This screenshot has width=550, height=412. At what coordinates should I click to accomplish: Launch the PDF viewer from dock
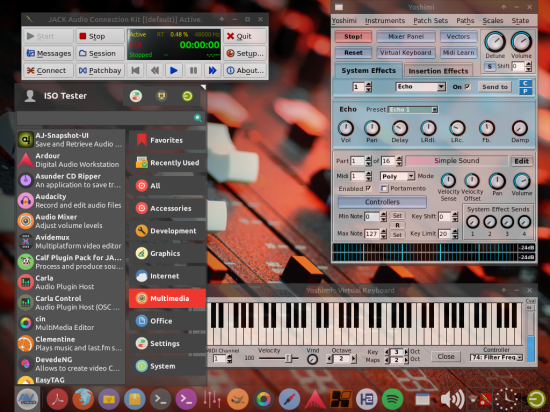pyautogui.click(x=57, y=399)
